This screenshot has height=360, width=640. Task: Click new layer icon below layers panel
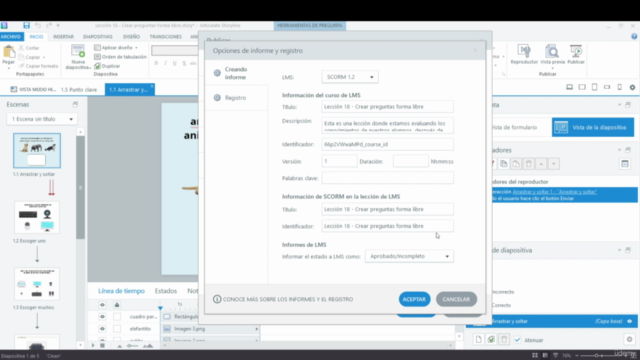(478, 339)
